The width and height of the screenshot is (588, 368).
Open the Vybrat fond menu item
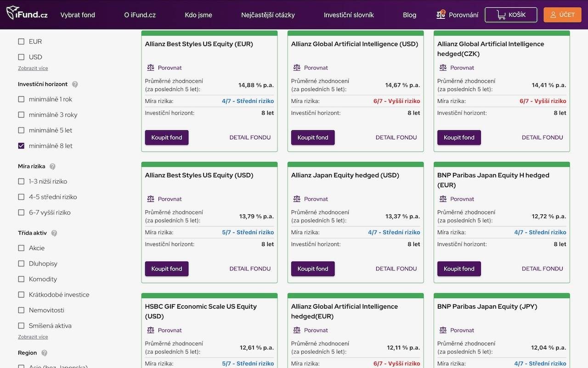[78, 15]
